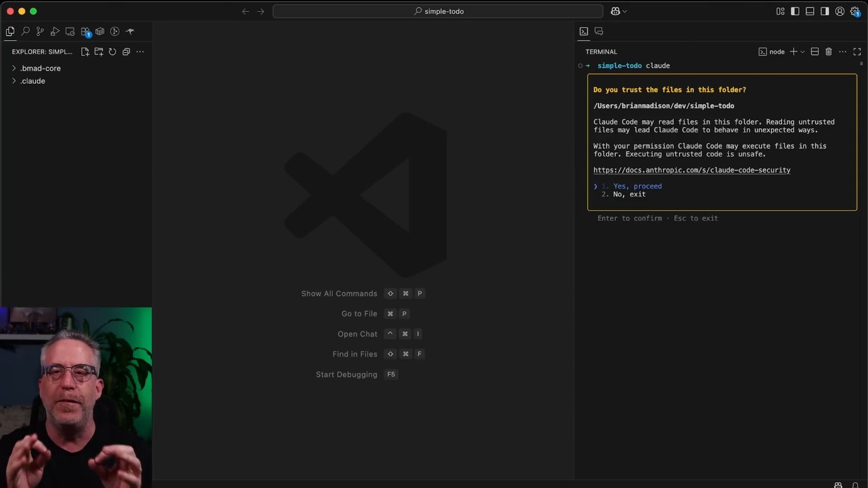Refresh the Explorer file tree
The image size is (868, 488).
[x=113, y=52]
